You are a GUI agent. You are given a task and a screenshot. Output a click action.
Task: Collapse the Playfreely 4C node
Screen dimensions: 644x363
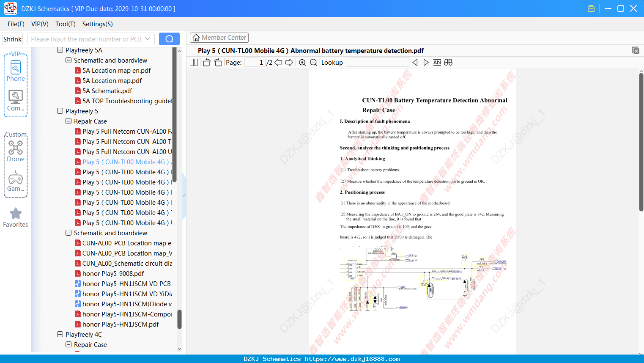(x=60, y=334)
